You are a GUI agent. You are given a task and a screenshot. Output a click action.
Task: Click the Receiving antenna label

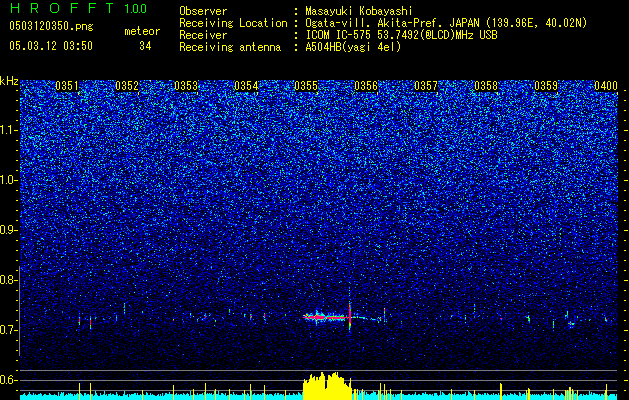pyautogui.click(x=230, y=47)
